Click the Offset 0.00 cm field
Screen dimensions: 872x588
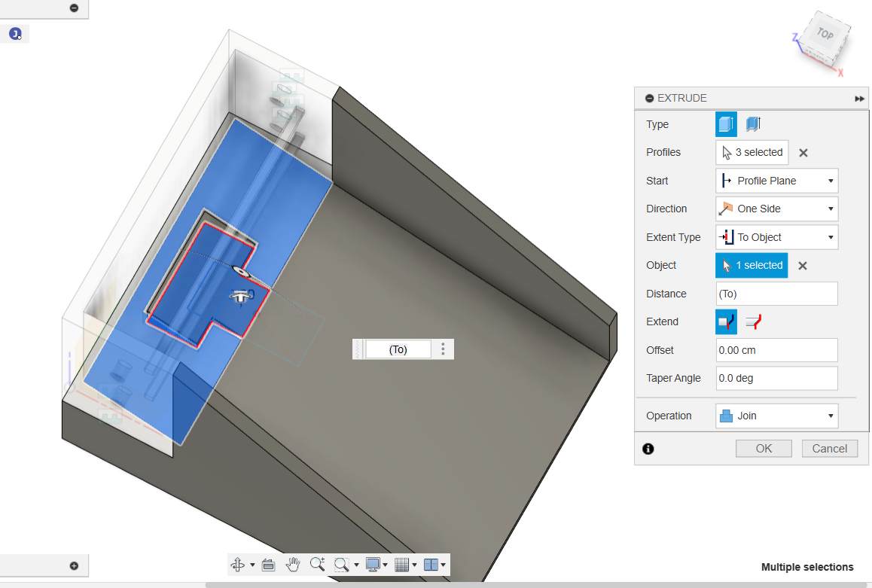pos(776,350)
